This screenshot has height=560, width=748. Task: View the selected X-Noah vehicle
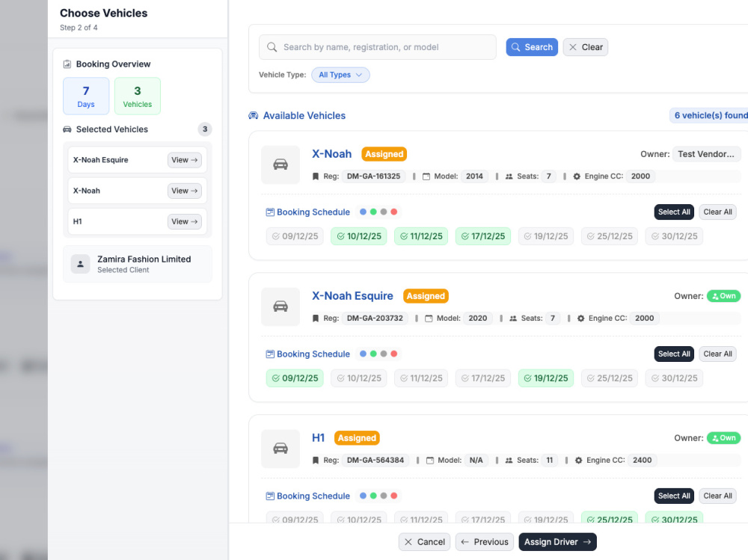tap(185, 191)
